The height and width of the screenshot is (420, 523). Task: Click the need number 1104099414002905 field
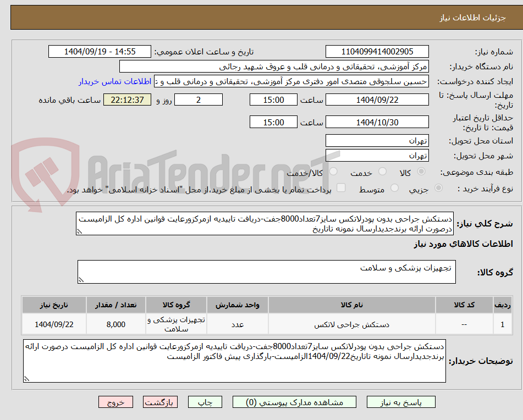(x=377, y=51)
